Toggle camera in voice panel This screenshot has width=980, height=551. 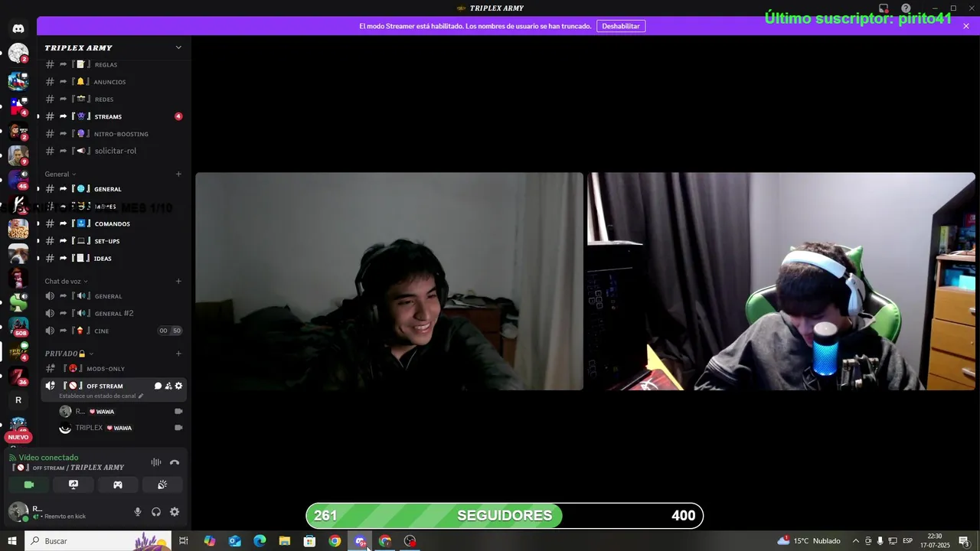click(29, 484)
